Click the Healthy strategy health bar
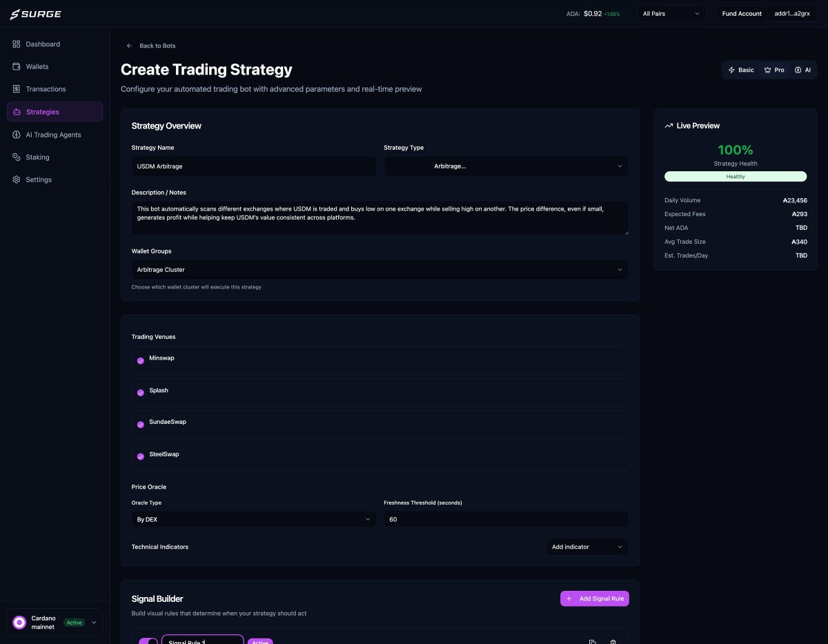The image size is (828, 644). click(x=736, y=177)
